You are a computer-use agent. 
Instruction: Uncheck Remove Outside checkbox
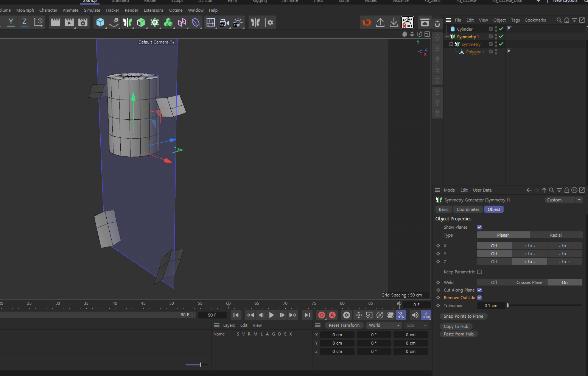tap(479, 298)
